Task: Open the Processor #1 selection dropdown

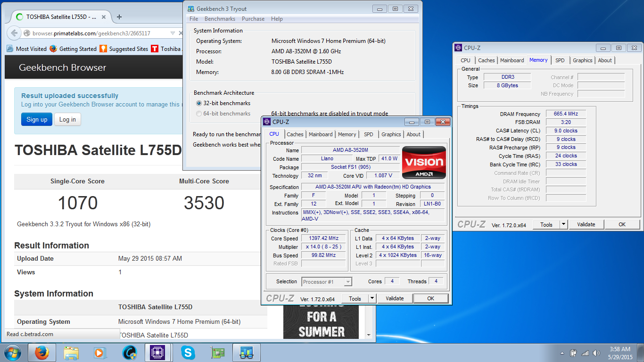Action: click(327, 282)
